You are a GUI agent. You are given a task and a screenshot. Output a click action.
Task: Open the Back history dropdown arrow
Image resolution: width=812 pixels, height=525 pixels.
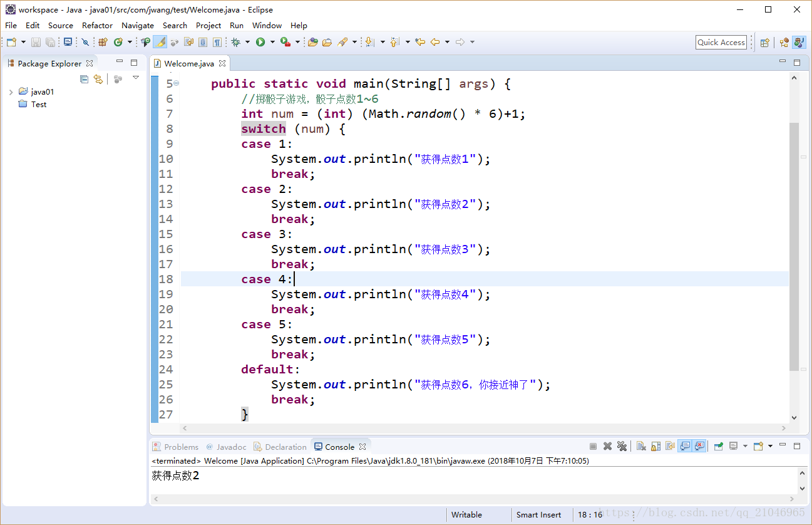447,42
